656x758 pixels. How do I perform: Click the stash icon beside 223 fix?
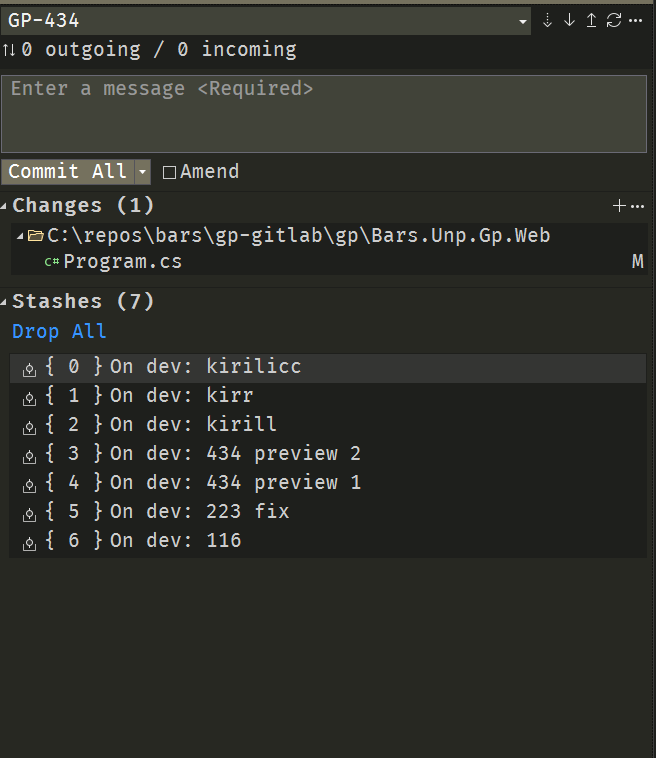pyautogui.click(x=30, y=513)
